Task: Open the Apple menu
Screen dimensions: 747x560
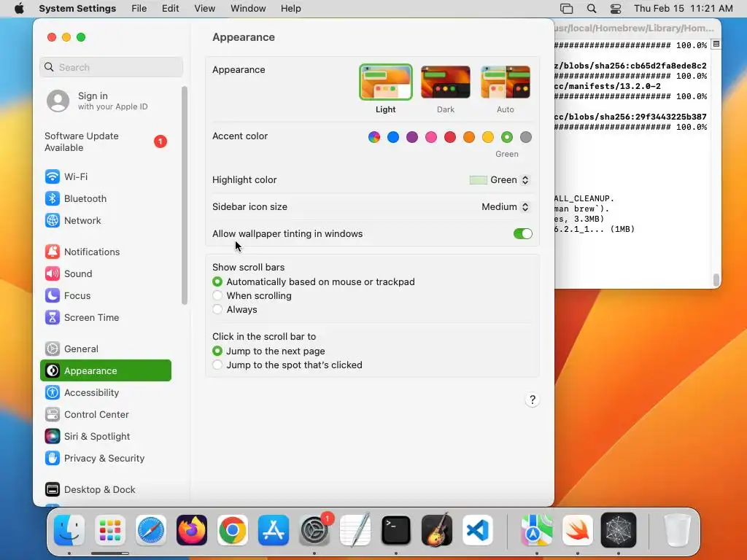Action: (x=19, y=9)
